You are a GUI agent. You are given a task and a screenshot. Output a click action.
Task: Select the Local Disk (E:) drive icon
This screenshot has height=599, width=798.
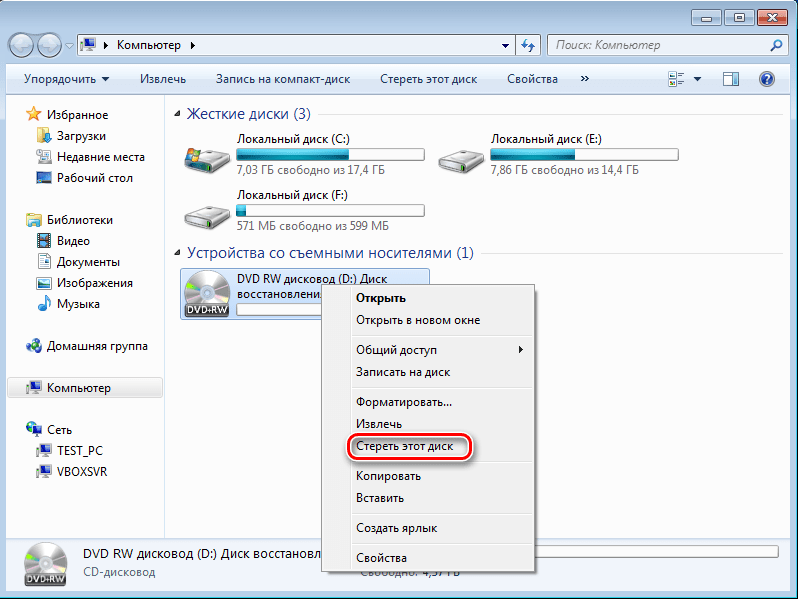click(461, 160)
